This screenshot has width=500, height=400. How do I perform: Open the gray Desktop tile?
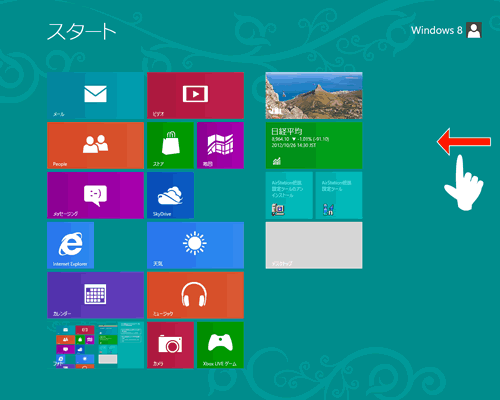314,245
